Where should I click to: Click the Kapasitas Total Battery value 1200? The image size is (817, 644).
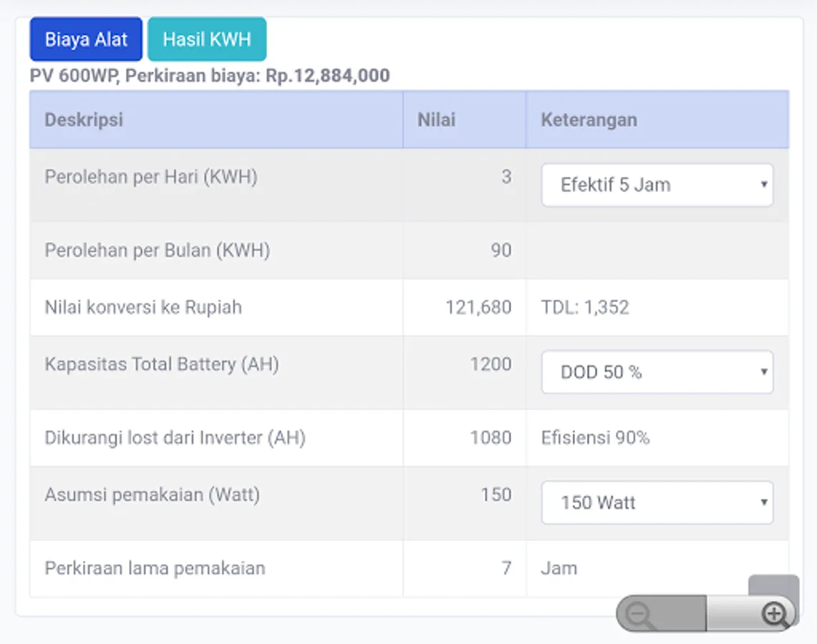pos(490,364)
